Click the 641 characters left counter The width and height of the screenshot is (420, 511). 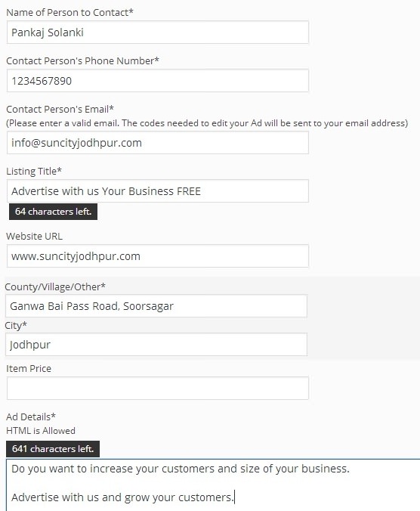coord(53,449)
